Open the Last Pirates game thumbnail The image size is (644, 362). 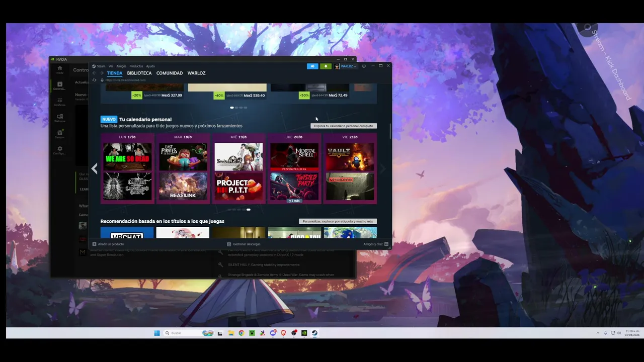tap(183, 157)
